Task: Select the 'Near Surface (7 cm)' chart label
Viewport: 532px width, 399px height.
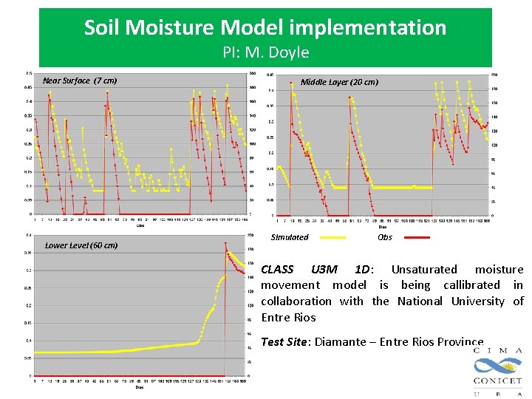Action: pyautogui.click(x=80, y=81)
